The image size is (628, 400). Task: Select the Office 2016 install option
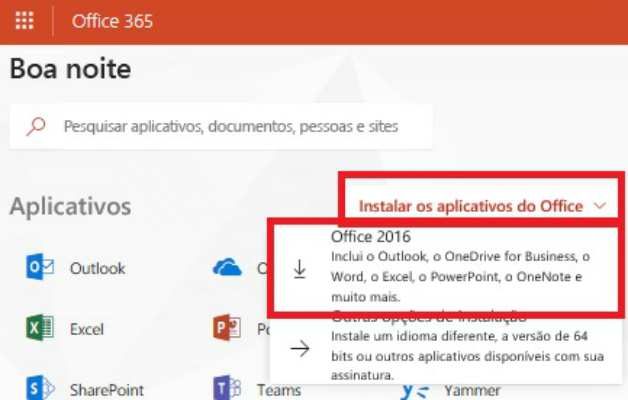pyautogui.click(x=445, y=267)
